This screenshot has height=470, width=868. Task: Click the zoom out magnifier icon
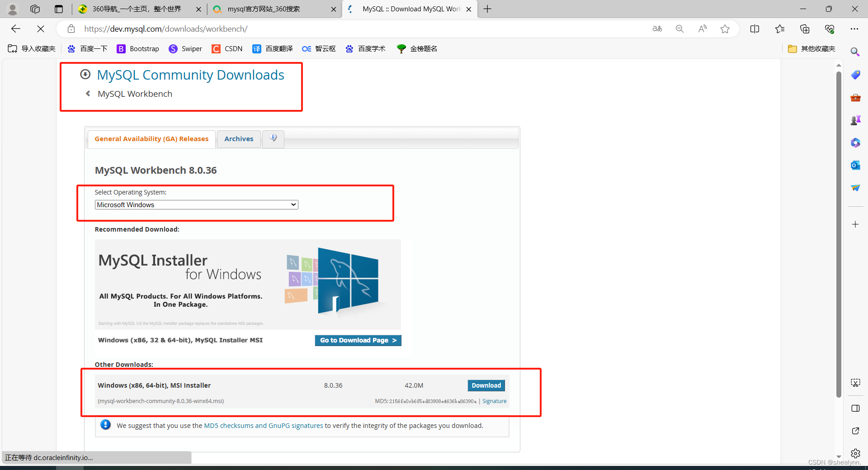(x=679, y=29)
